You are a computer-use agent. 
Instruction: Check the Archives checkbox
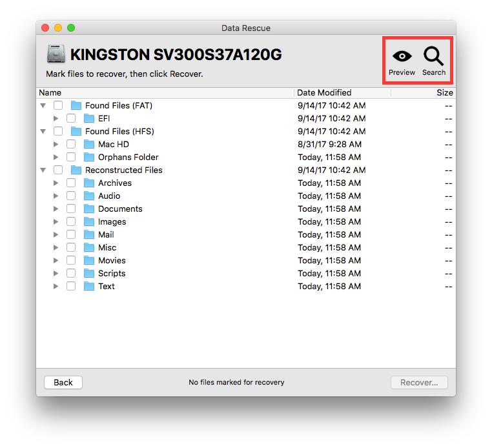click(71, 183)
